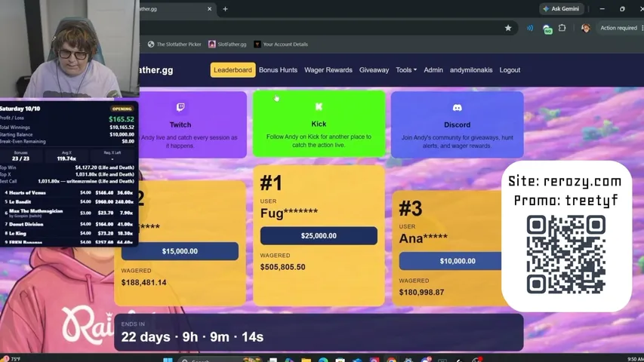Select Donut Division bonus row

coord(69,224)
